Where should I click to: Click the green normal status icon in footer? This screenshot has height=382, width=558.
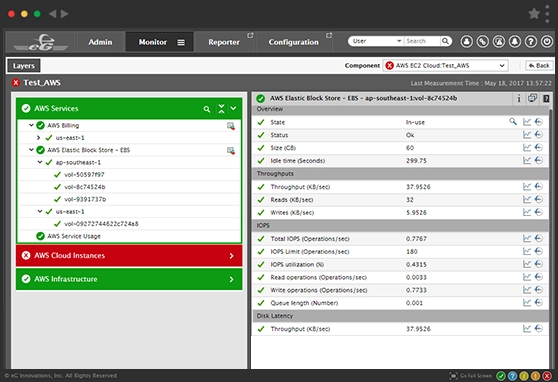[501, 376]
